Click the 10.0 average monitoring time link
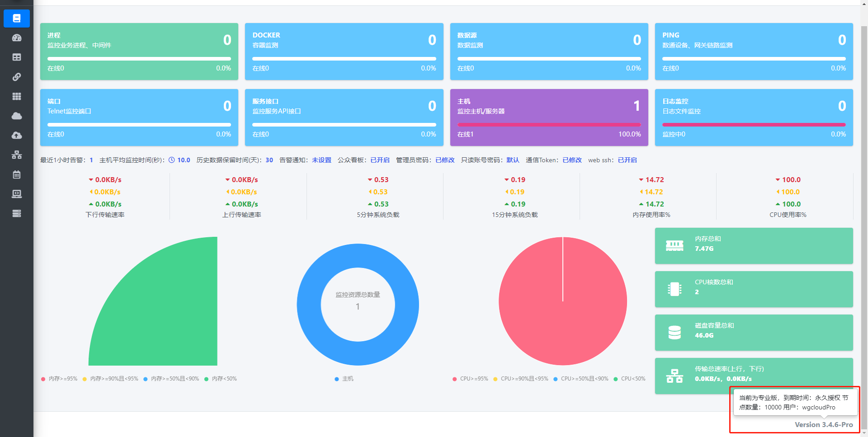Screen dimensions: 868x437 click(184, 160)
